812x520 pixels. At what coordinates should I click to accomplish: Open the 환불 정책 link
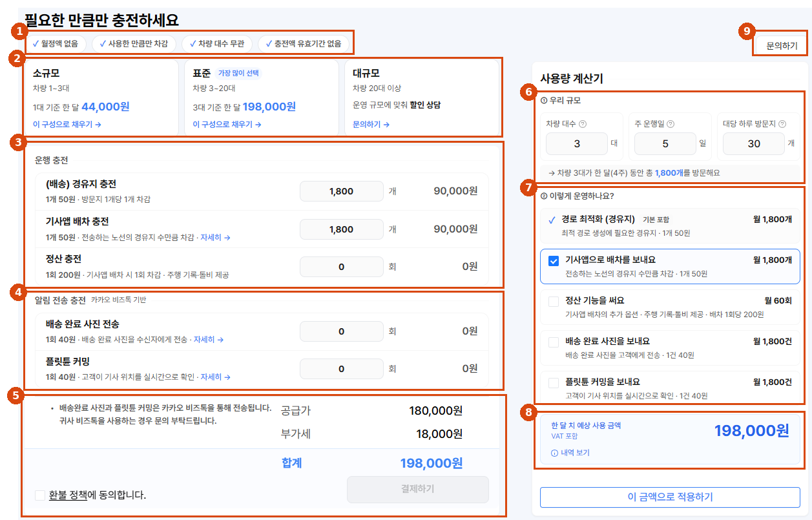pyautogui.click(x=68, y=495)
